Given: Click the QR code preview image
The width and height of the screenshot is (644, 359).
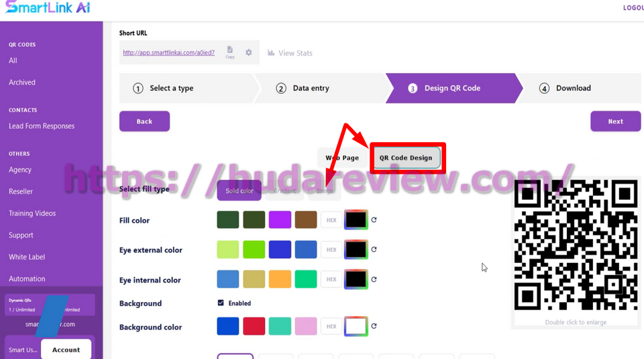Looking at the screenshot, I should (x=576, y=246).
